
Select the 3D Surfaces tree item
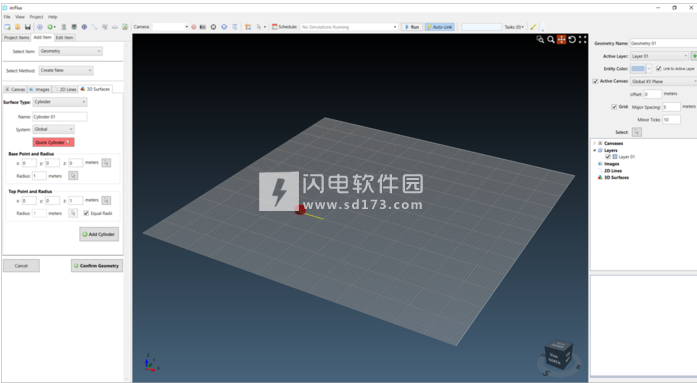tap(616, 178)
